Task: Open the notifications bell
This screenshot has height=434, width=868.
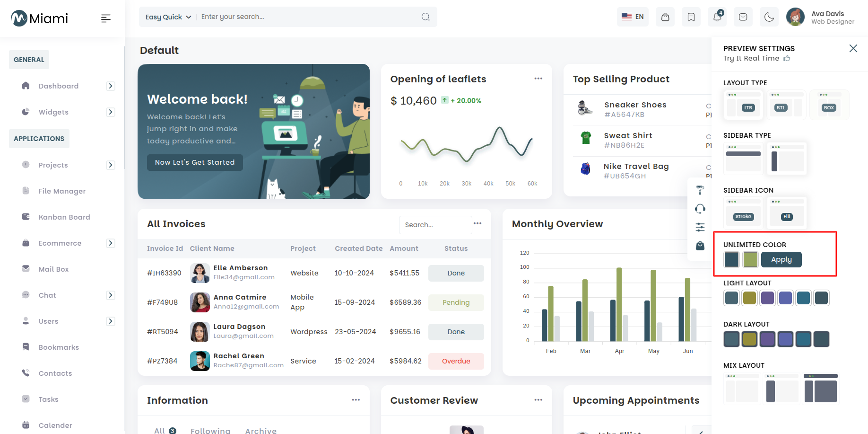Action: point(717,17)
